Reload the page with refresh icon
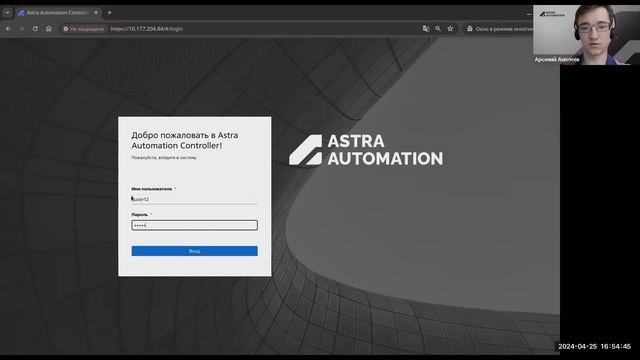Viewport: 640px width, 360px height. [x=36, y=29]
